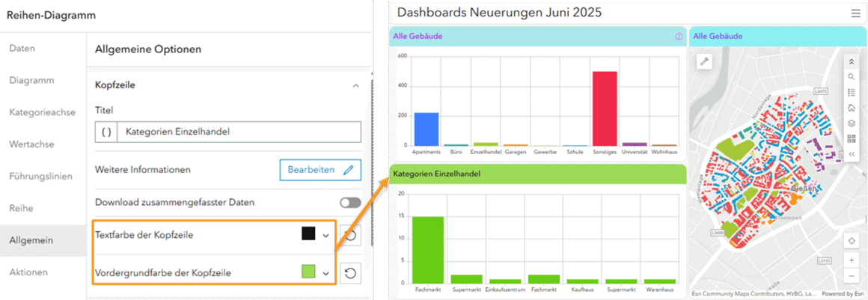Click black Textfarbe color swatch

click(308, 233)
